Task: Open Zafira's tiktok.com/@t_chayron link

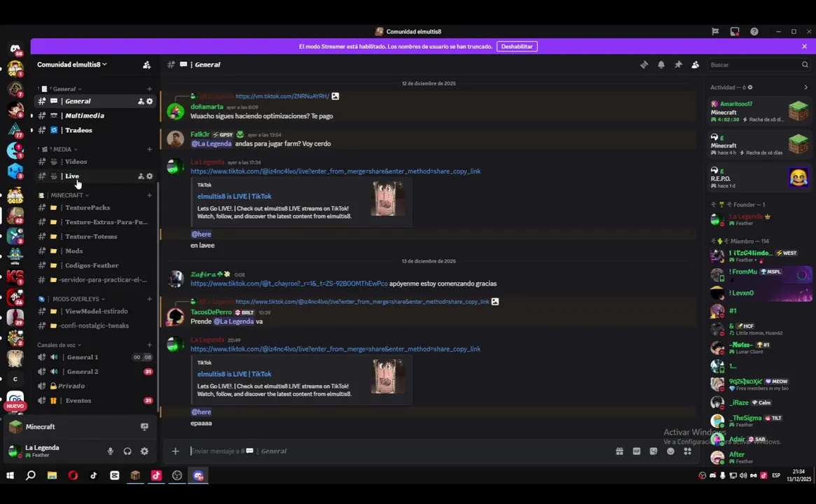Action: 289,283
